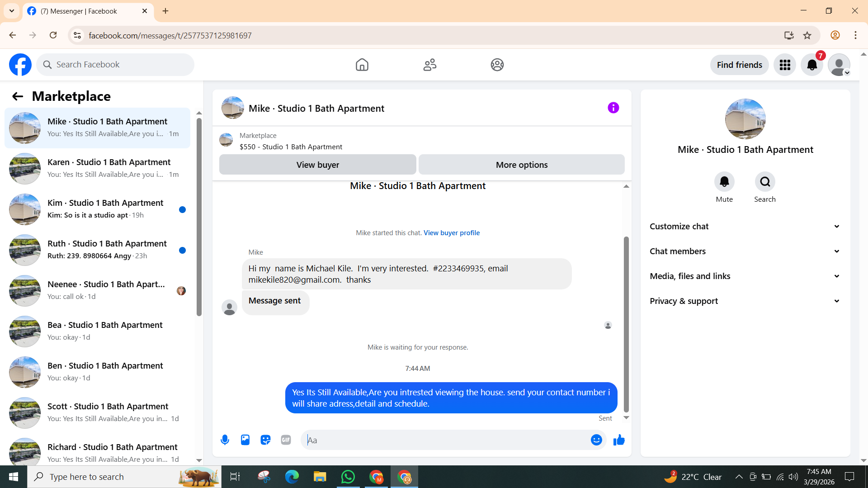Open the Groups icon in top navigation
Screen dimensions: 868x488
[x=497, y=65]
